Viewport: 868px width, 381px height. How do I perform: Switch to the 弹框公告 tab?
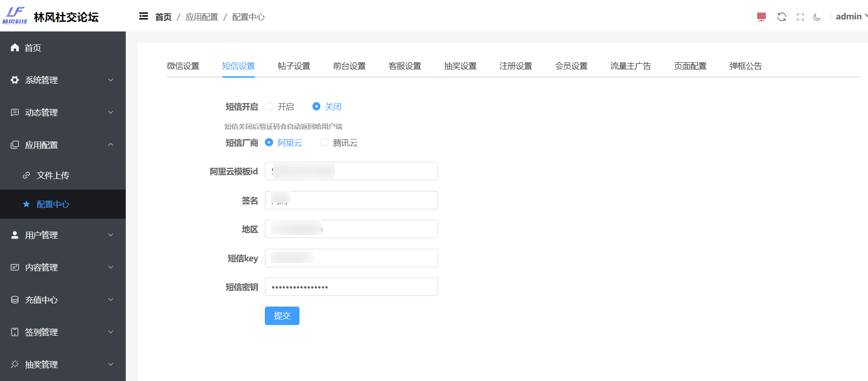coord(746,66)
